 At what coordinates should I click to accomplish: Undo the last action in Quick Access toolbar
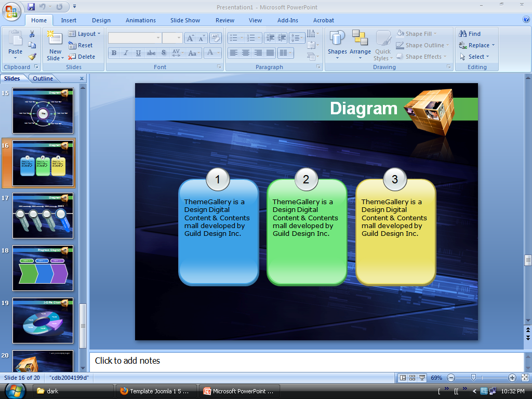tap(43, 6)
